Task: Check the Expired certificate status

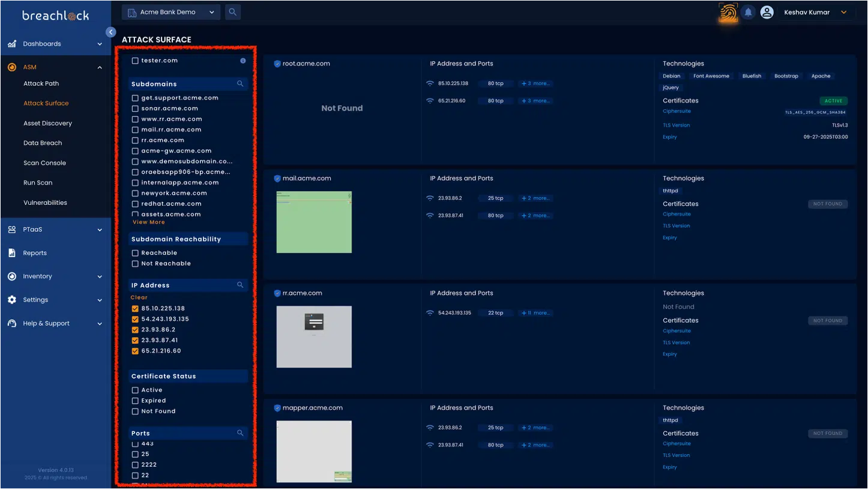Action: (135, 401)
